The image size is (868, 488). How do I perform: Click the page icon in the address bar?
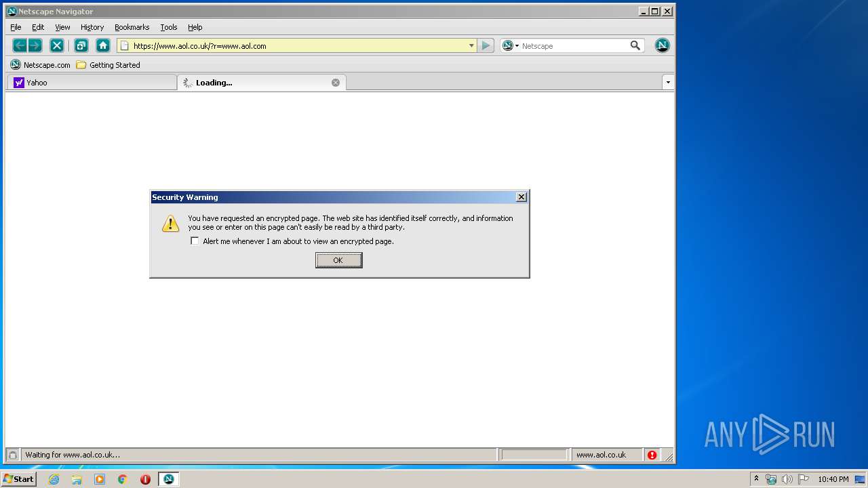click(x=125, y=45)
